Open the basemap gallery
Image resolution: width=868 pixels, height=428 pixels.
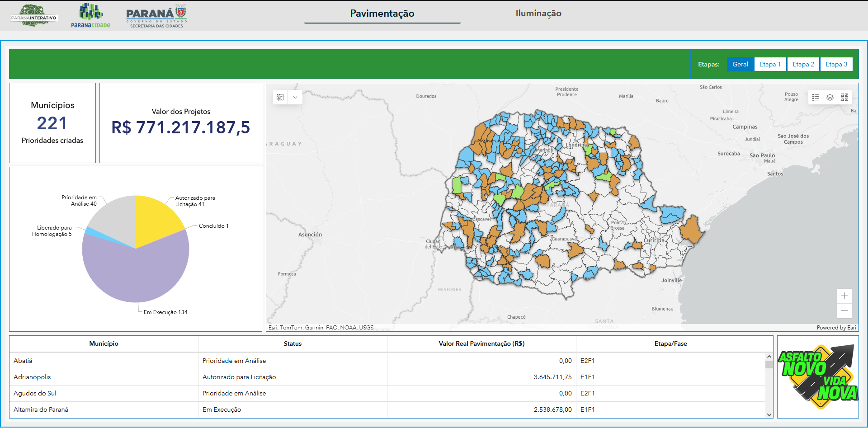point(844,97)
